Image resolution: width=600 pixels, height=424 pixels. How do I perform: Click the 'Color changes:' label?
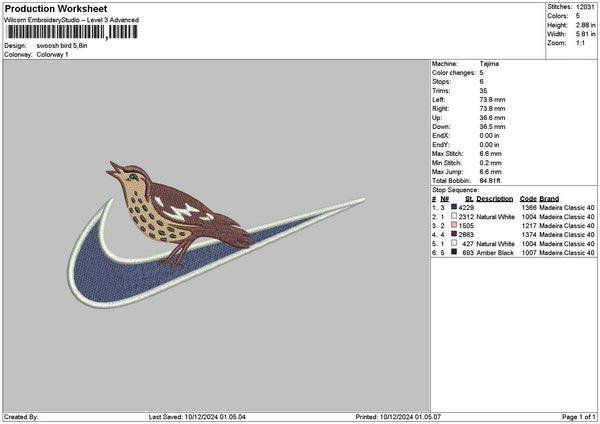tap(454, 73)
